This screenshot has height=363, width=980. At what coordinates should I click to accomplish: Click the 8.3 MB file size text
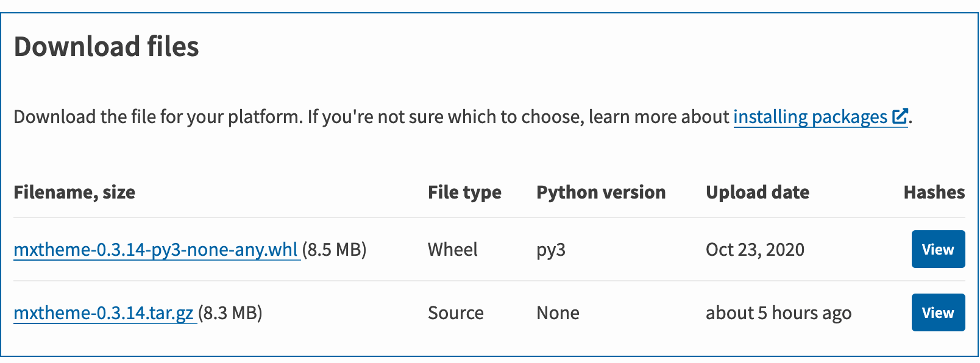pos(230,313)
